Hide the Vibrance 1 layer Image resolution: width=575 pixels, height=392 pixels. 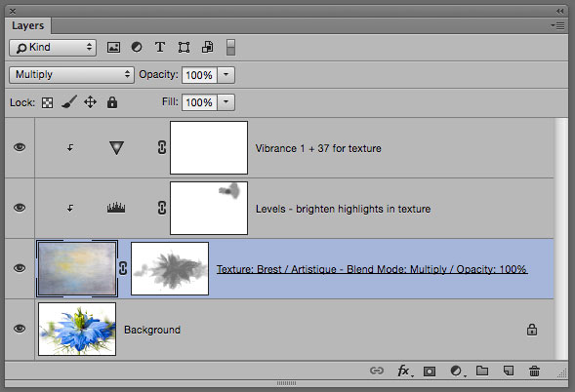20,147
